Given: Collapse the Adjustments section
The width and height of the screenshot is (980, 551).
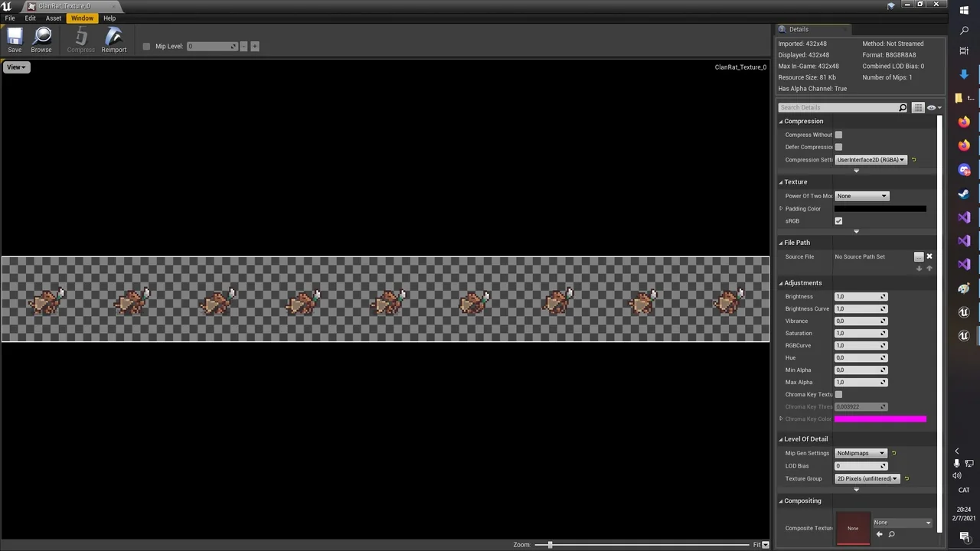Looking at the screenshot, I should 781,283.
